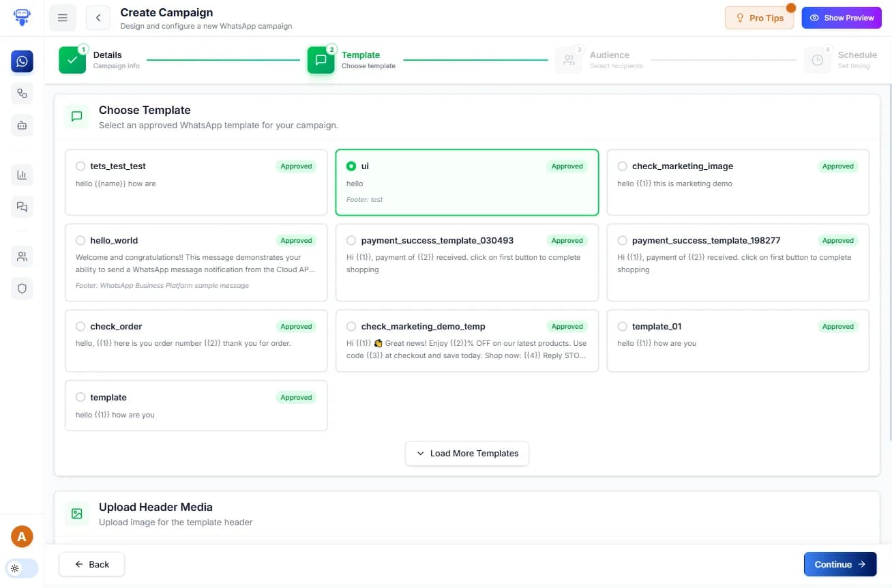The image size is (892, 588).
Task: Open the contacts users icon in sidebar
Action: [22, 257]
